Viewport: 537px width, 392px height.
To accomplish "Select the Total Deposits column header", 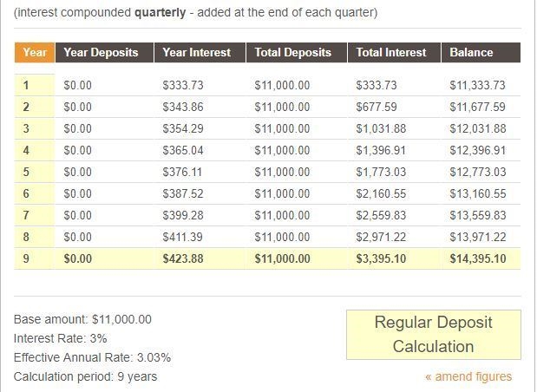I will point(297,52).
